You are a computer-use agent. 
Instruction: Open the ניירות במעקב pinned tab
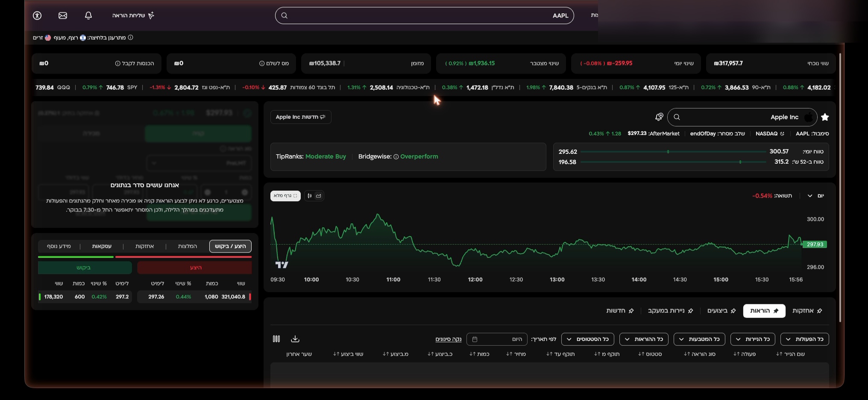coord(671,311)
